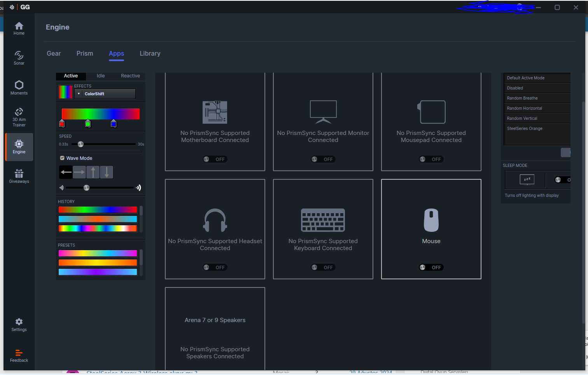Click the Speed slider handle
This screenshot has height=375, width=588.
[x=80, y=144]
